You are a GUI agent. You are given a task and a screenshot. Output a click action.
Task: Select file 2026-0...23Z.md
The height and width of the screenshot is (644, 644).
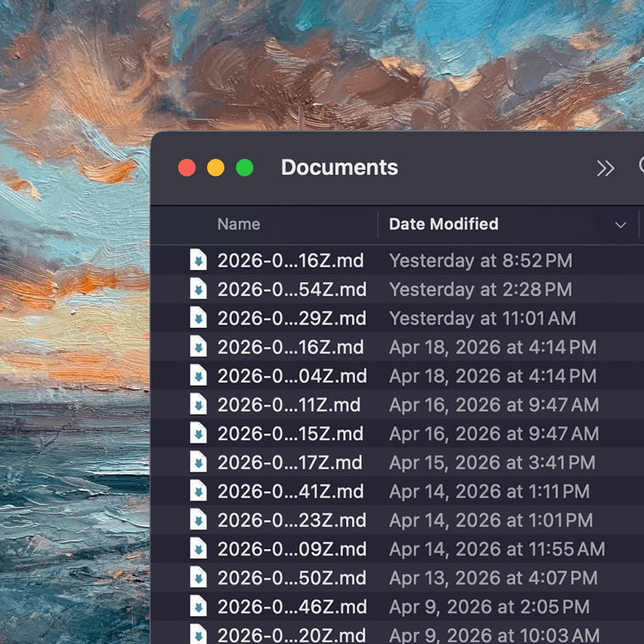292,520
